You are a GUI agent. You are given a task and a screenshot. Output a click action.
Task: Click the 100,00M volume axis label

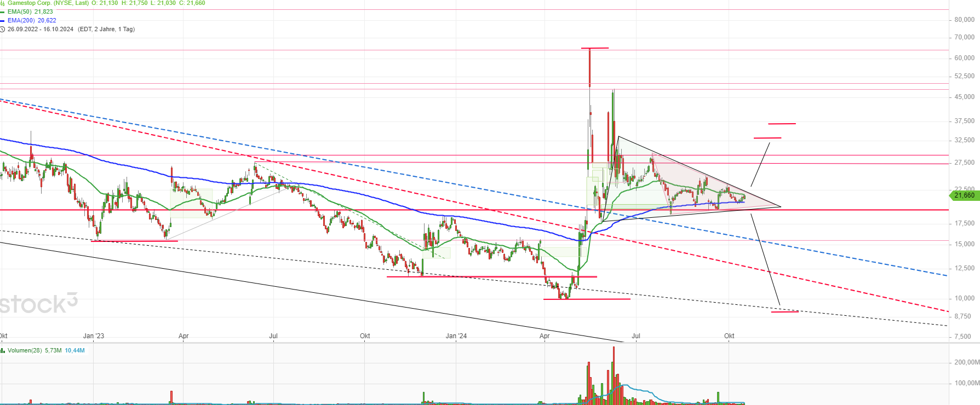967,383
